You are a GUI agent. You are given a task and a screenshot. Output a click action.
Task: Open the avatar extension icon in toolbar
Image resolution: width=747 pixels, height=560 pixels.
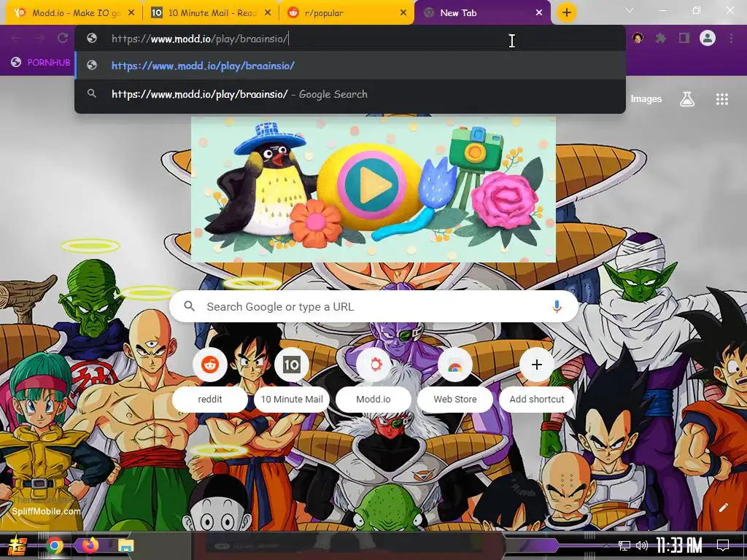[638, 38]
